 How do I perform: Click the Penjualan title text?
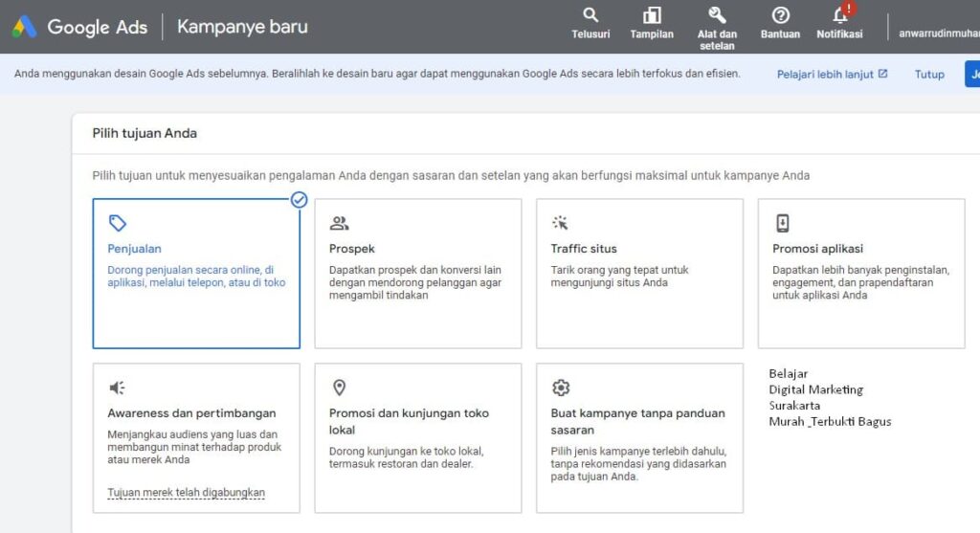coord(134,249)
